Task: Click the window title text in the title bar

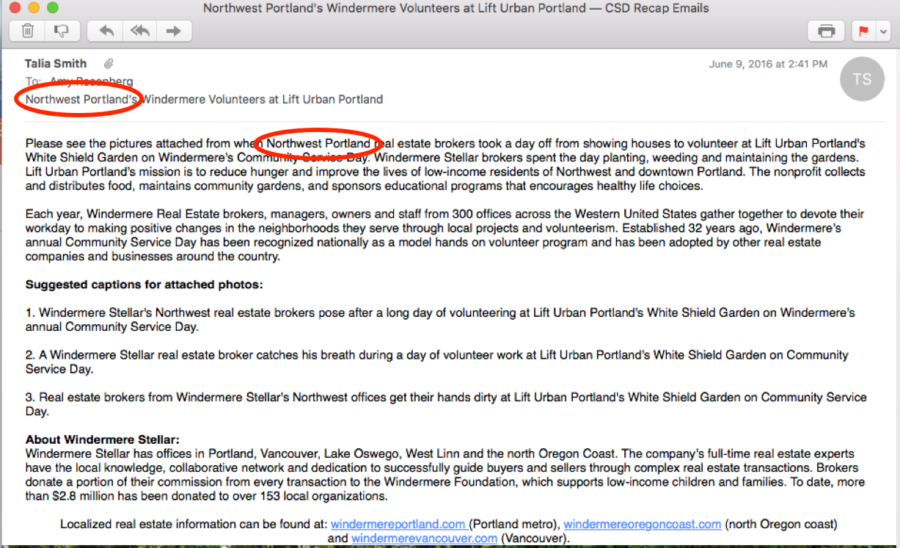Action: tap(456, 8)
